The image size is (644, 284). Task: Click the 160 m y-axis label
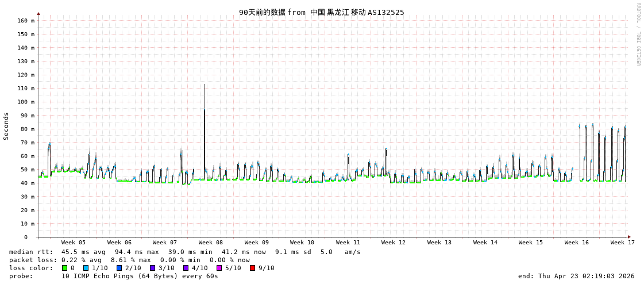[26, 21]
